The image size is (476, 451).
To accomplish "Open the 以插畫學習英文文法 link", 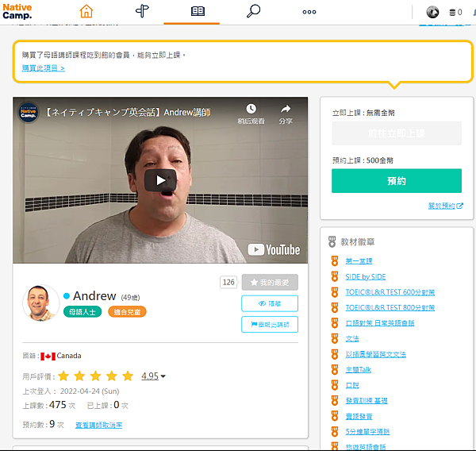I will (x=376, y=354).
